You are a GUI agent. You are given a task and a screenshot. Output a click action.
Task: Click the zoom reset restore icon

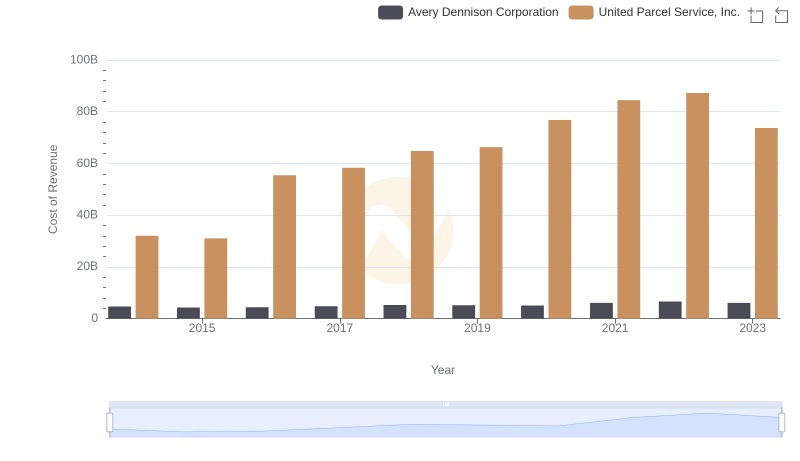click(781, 15)
